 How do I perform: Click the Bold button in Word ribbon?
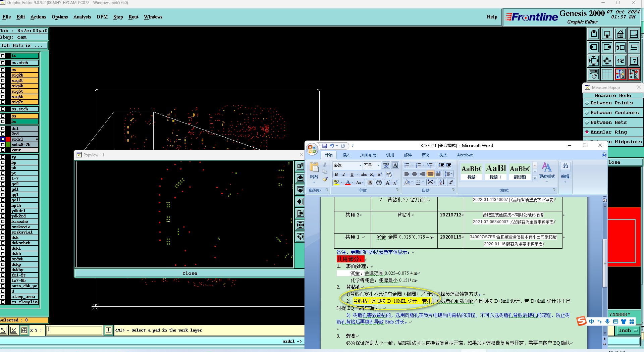[x=336, y=174]
